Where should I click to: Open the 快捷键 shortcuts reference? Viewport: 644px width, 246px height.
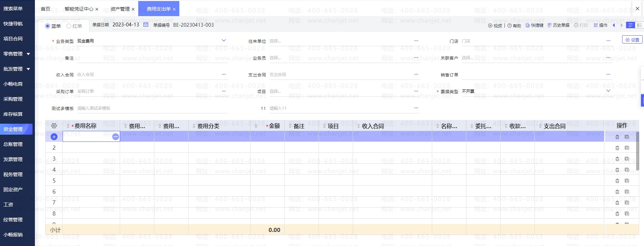534,25
